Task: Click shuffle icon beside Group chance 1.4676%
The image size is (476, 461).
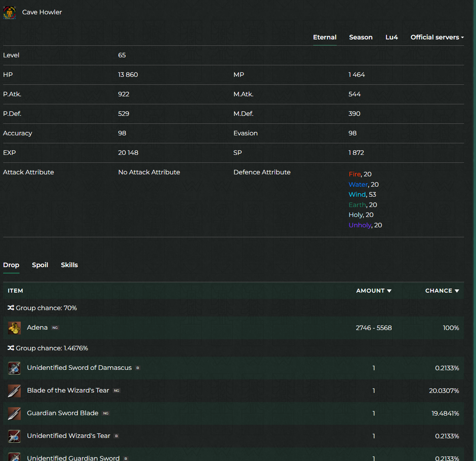Action: click(11, 348)
